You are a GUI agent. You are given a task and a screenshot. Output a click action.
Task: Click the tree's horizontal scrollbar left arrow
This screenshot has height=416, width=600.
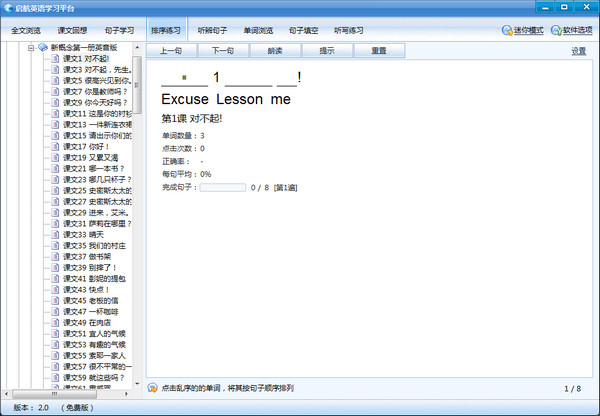pos(6,393)
